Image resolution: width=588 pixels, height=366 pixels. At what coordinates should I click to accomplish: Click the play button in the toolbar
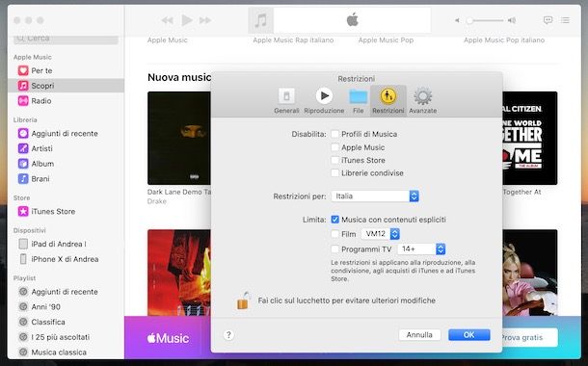click(x=187, y=20)
